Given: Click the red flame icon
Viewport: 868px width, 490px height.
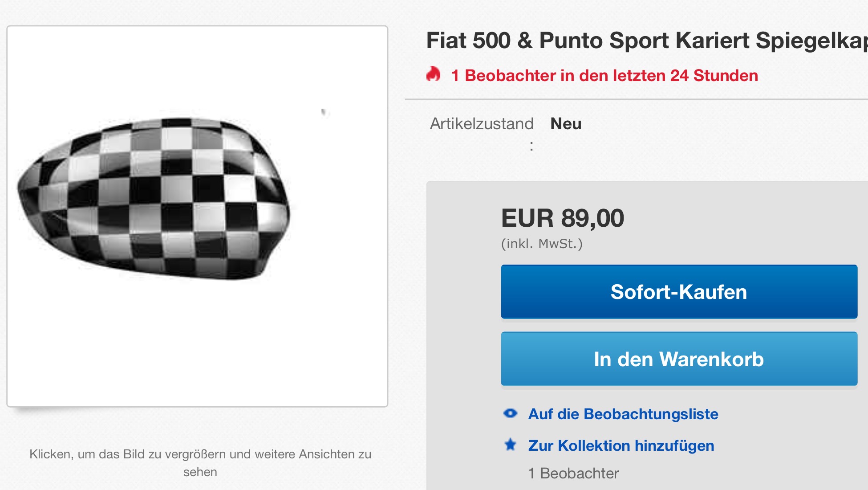Looking at the screenshot, I should pos(433,74).
